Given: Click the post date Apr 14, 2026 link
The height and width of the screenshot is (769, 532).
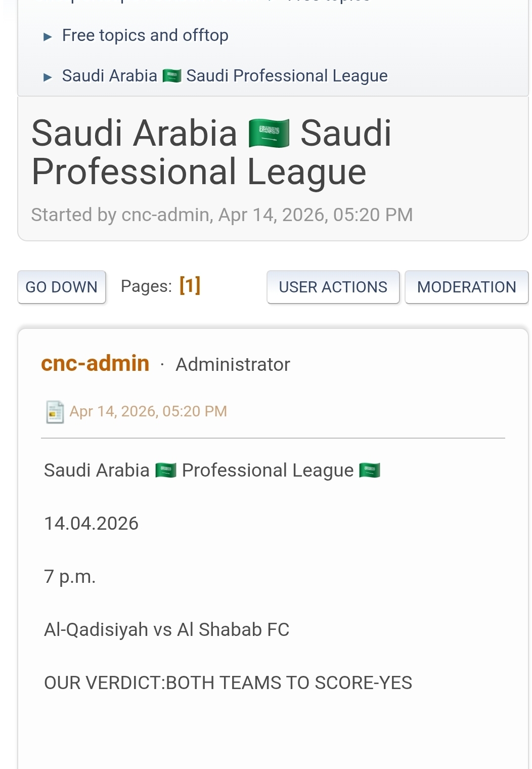Looking at the screenshot, I should click(x=148, y=411).
